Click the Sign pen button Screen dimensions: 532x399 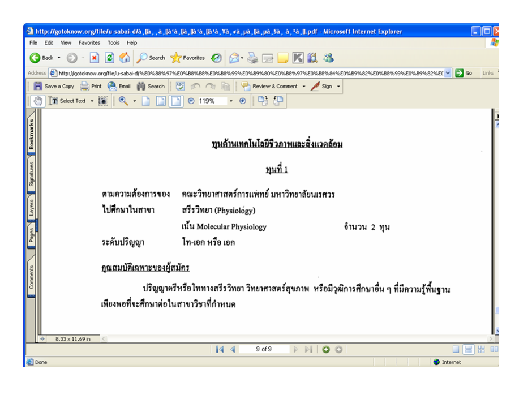point(321,86)
